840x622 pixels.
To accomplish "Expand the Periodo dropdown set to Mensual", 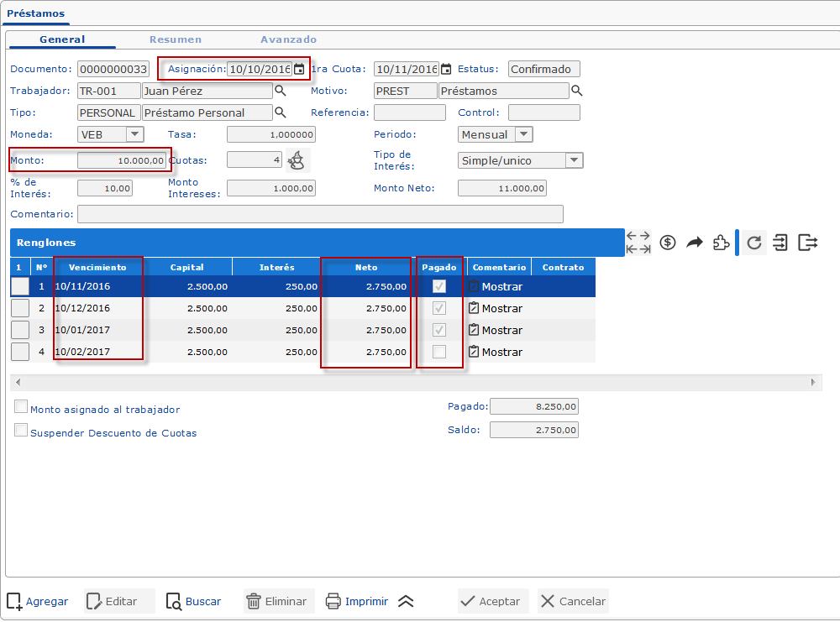I will 523,134.
